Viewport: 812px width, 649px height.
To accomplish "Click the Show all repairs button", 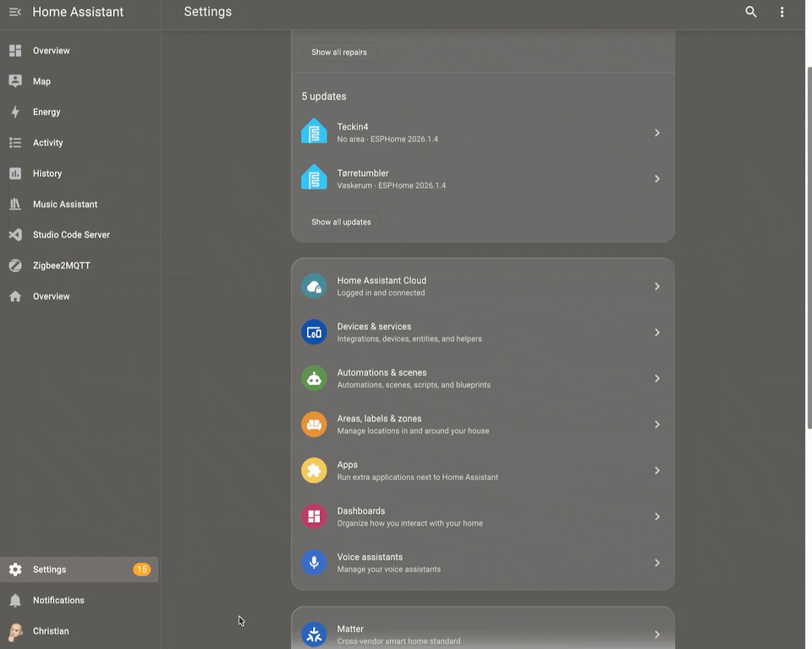I will click(x=339, y=52).
